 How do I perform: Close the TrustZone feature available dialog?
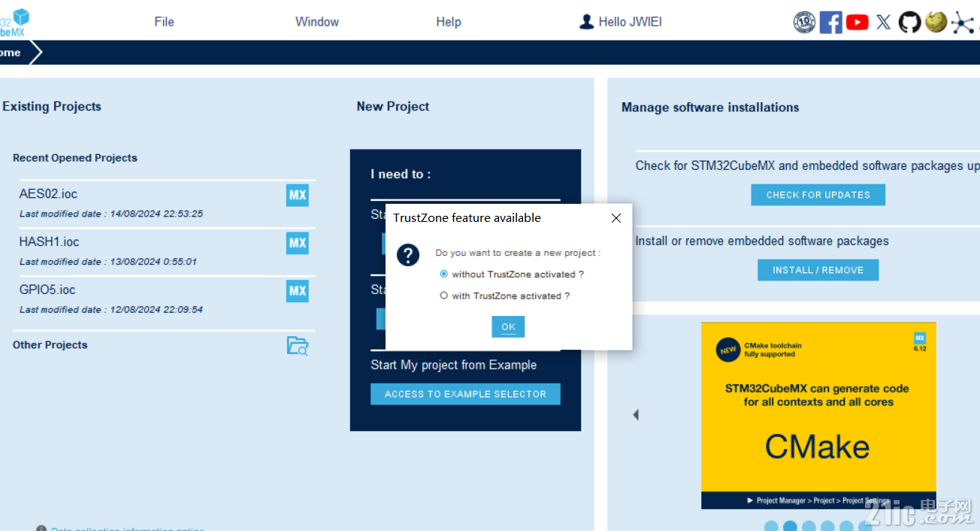616,218
